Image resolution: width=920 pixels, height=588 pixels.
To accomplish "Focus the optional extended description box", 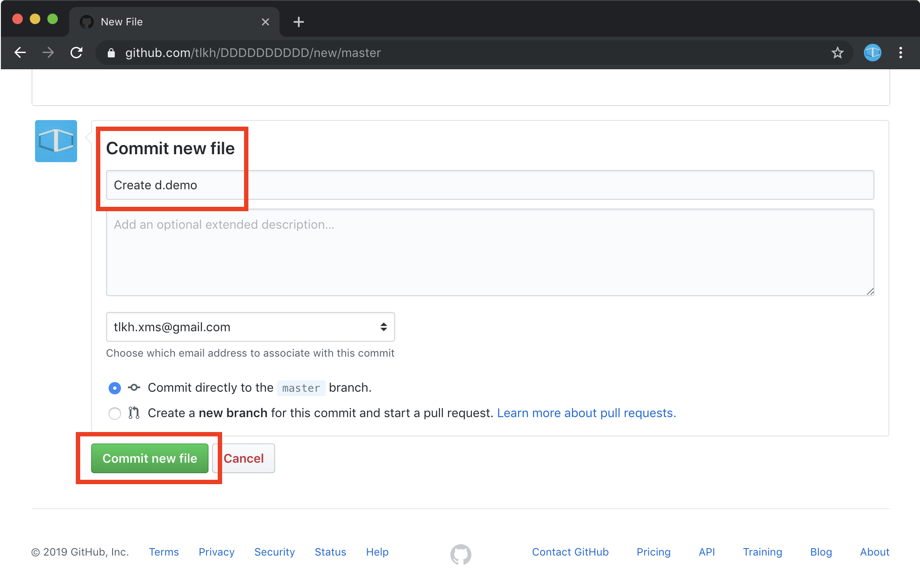I will point(489,252).
